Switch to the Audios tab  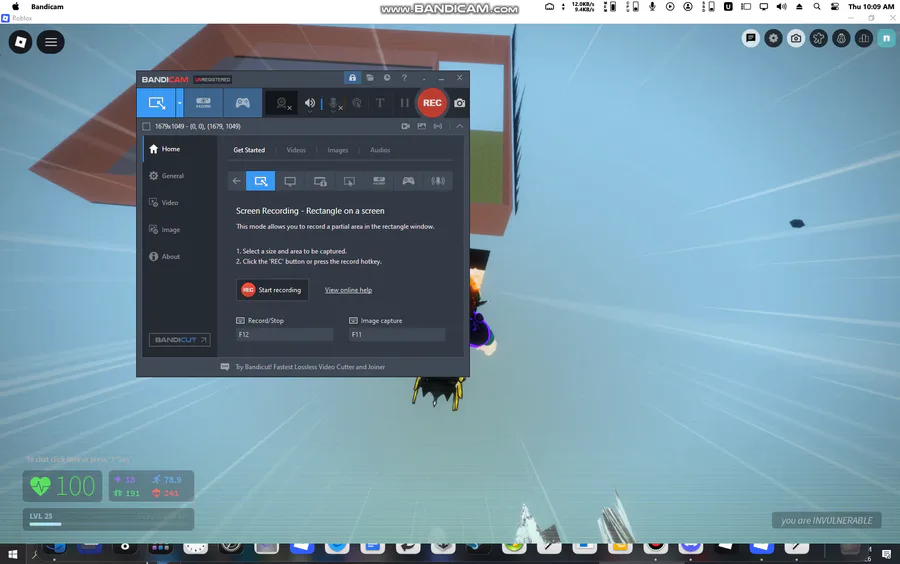(x=380, y=150)
